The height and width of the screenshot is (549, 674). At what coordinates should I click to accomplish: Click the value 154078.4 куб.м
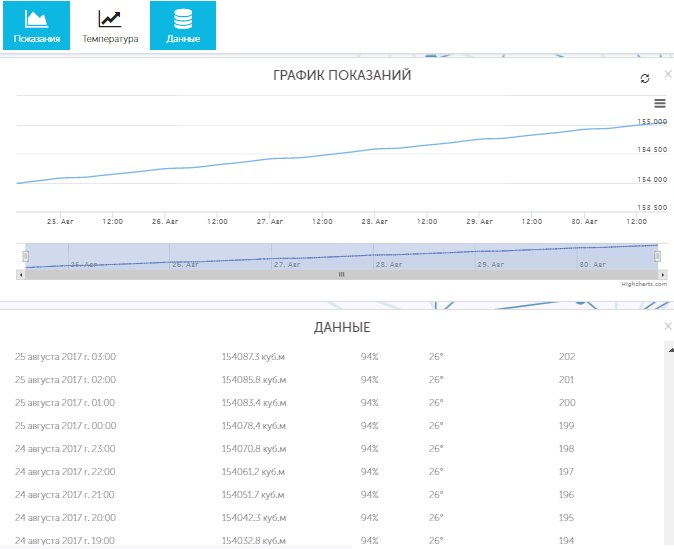(x=254, y=426)
